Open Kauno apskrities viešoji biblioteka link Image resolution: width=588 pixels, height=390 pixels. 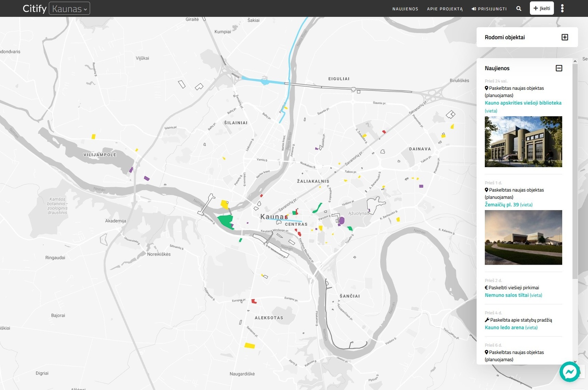pos(523,103)
